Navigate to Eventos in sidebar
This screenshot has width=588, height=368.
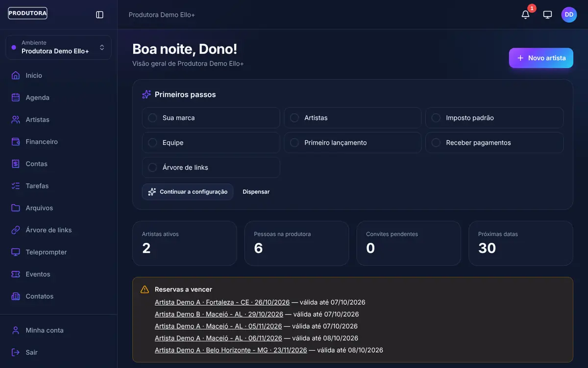point(59,274)
